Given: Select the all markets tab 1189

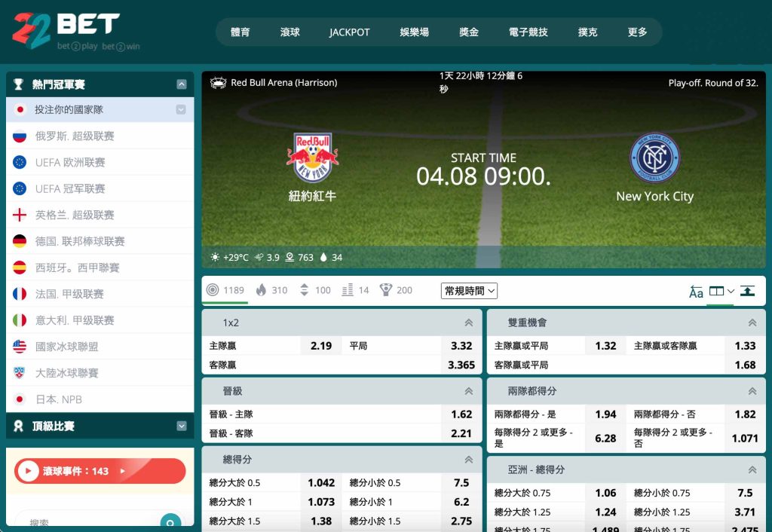Looking at the screenshot, I should pyautogui.click(x=225, y=290).
